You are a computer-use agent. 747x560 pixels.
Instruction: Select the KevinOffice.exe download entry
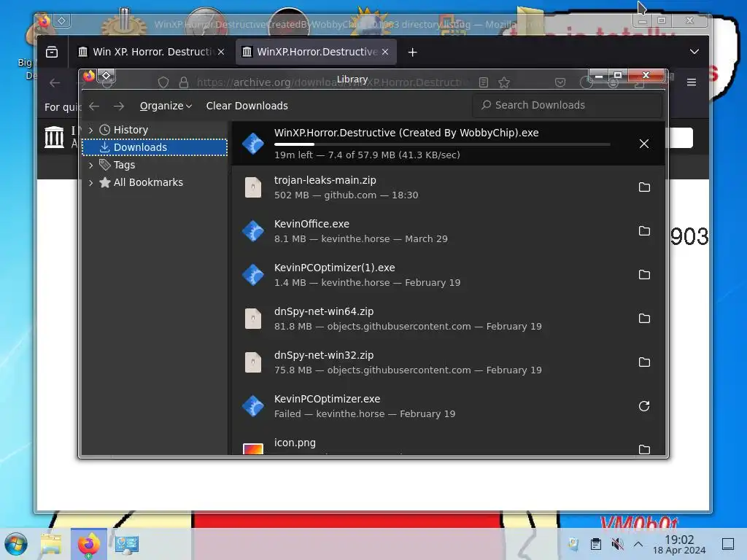[448, 231]
